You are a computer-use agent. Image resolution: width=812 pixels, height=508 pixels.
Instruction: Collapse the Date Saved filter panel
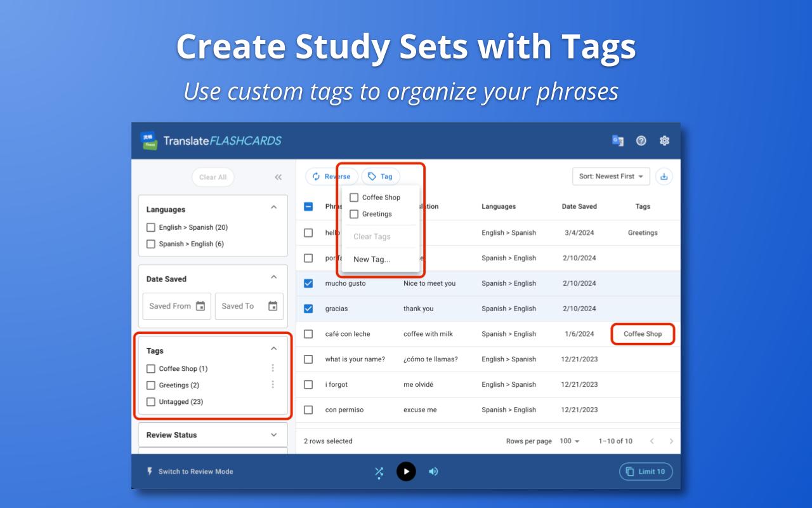click(274, 277)
